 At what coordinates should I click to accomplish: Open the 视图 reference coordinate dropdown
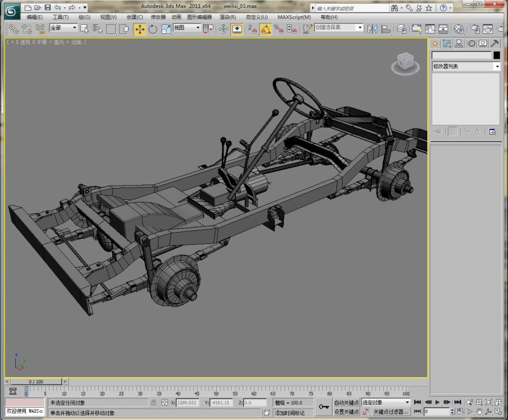click(x=187, y=28)
